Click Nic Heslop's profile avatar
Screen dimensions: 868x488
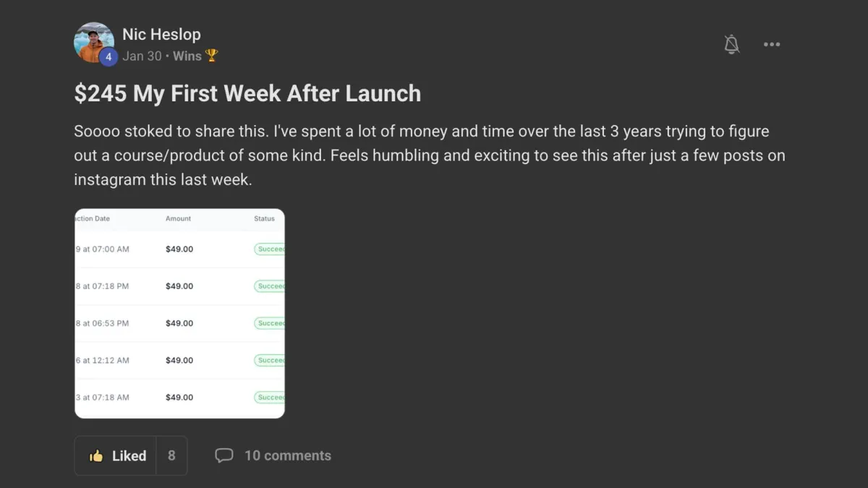point(93,42)
